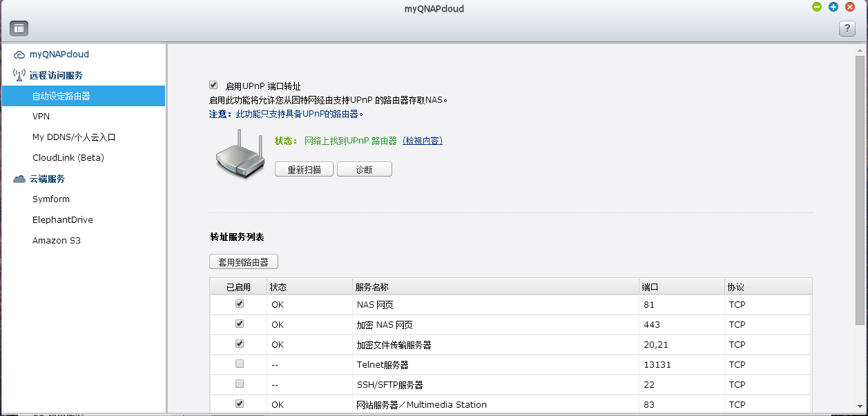This screenshot has width=868, height=416.
Task: Collapse the 远程访问服务 section
Action: (56, 75)
